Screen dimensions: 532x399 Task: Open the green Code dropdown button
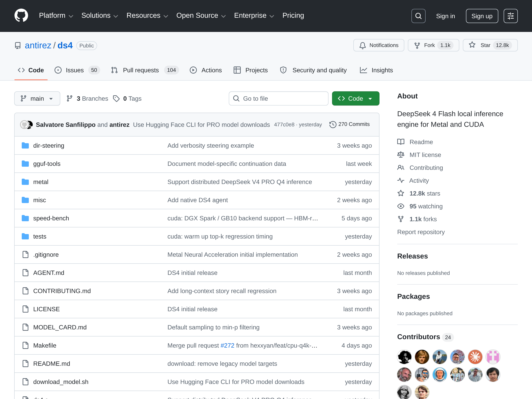(x=356, y=99)
